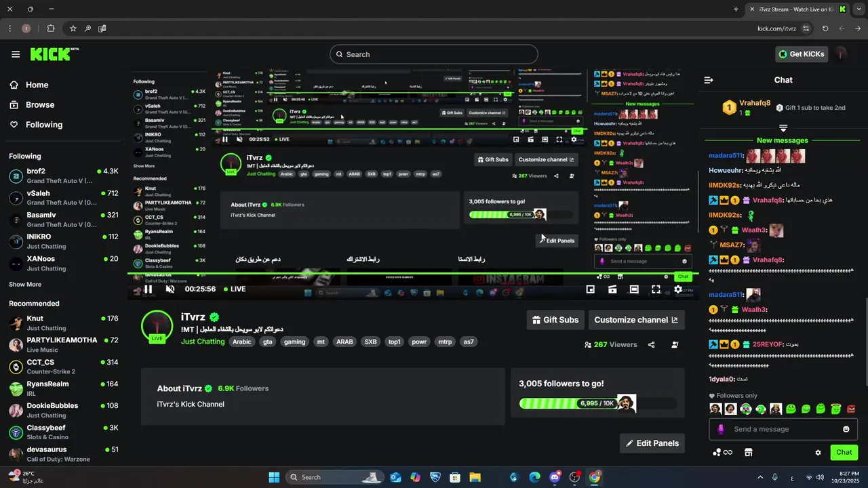Insert the red angry emote
This screenshot has width=868, height=488.
(x=851, y=409)
